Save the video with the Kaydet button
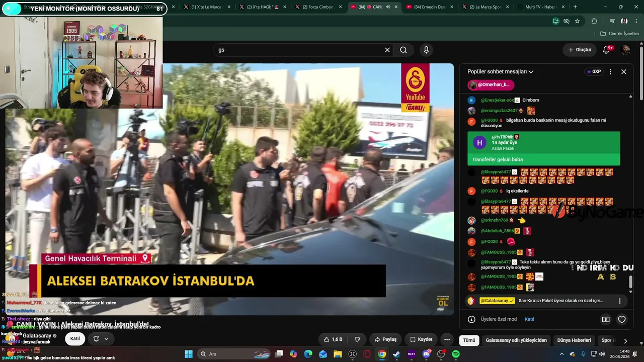This screenshot has width=644, height=362. click(x=421, y=339)
